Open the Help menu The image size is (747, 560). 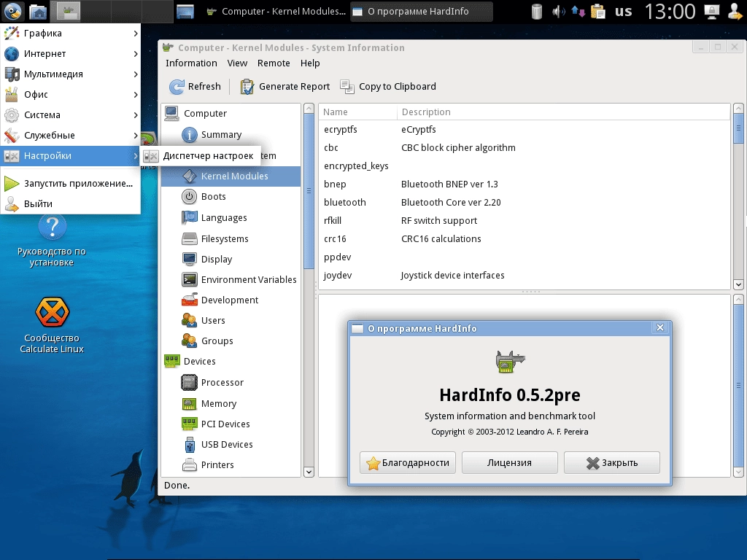point(310,63)
